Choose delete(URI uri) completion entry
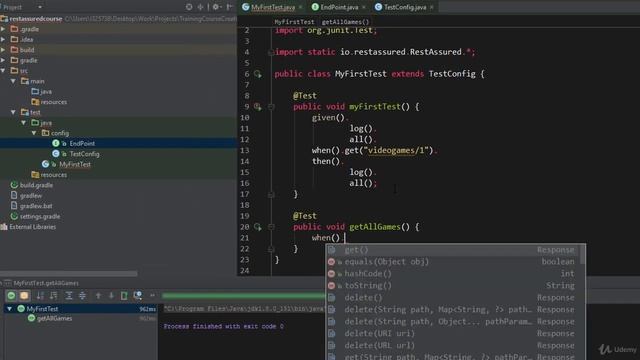This screenshot has width=640, height=360. point(452,333)
